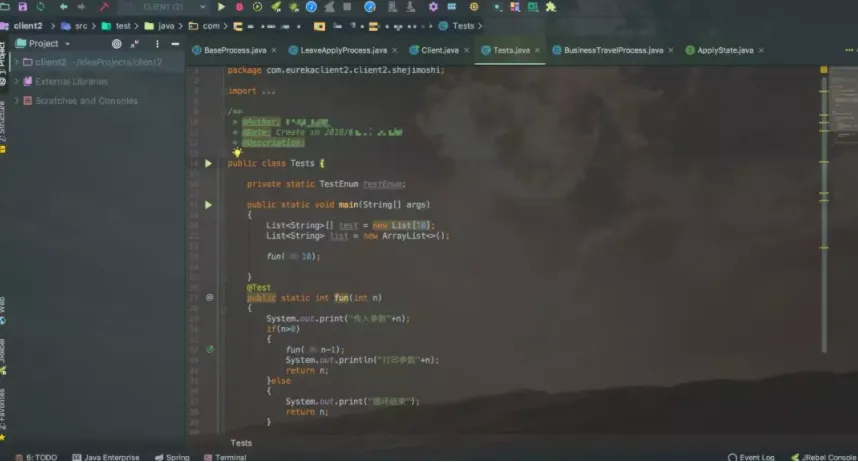
Task: Open the JRebel Console
Action: tap(824, 457)
